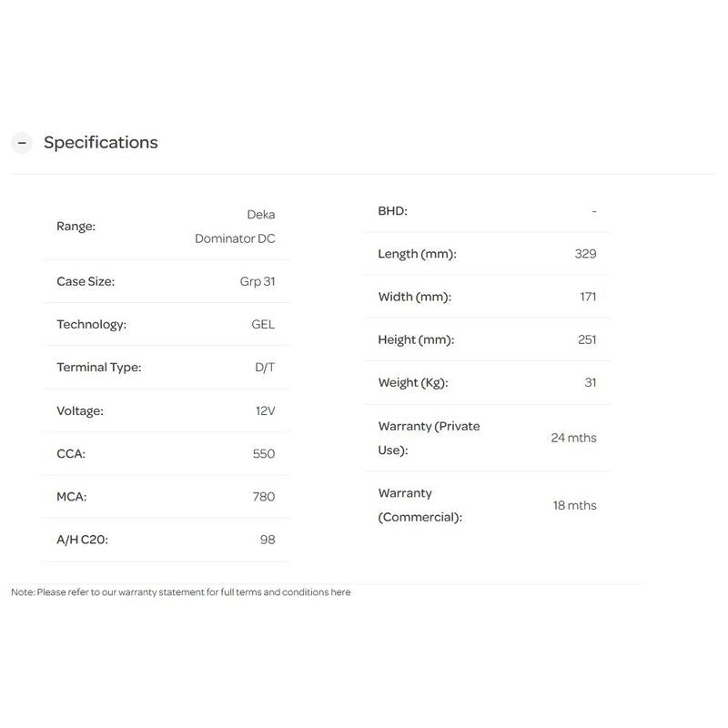
Task: Select the BHD label
Action: pos(393,211)
